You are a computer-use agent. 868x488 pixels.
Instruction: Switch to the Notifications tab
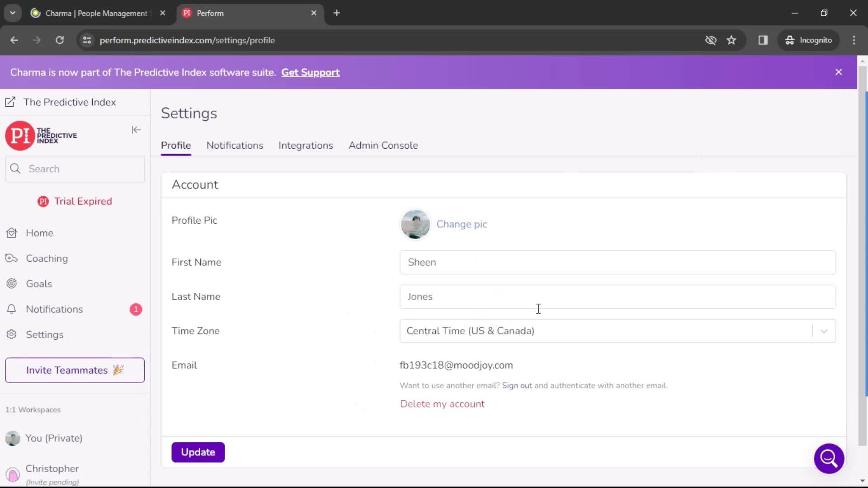coord(234,145)
